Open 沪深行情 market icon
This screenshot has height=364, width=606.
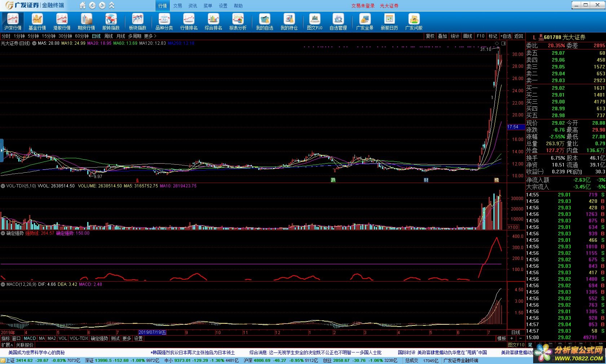coord(13,22)
